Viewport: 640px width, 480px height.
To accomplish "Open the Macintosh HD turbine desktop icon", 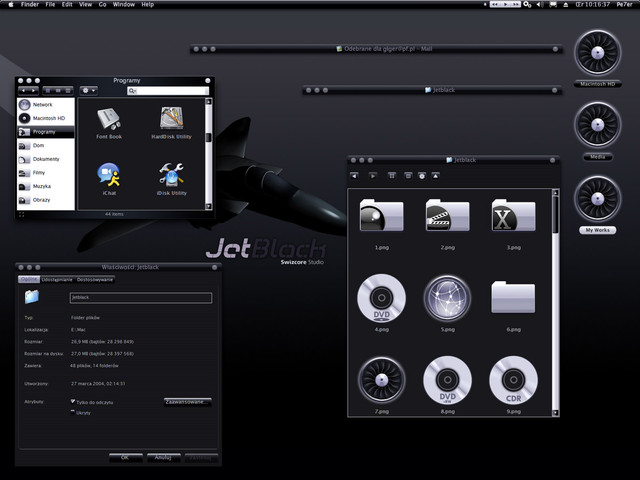I will [x=598, y=53].
